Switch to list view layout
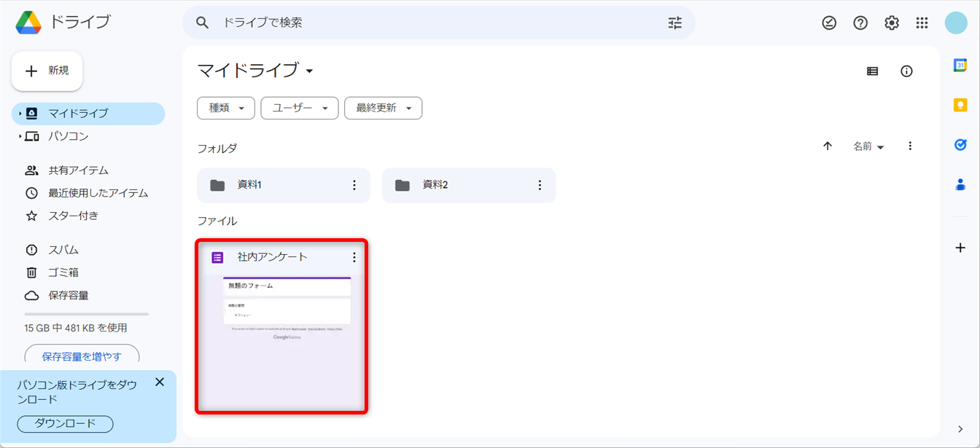 tap(872, 71)
